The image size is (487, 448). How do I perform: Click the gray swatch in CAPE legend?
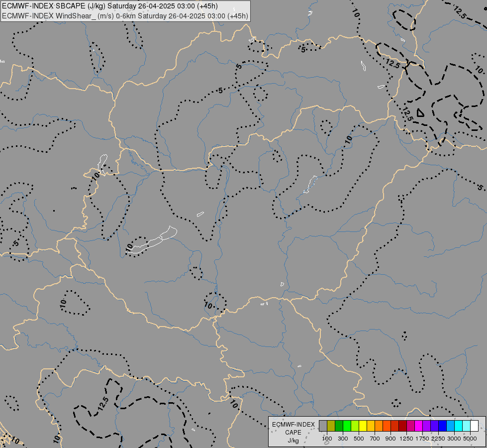pos(323,426)
